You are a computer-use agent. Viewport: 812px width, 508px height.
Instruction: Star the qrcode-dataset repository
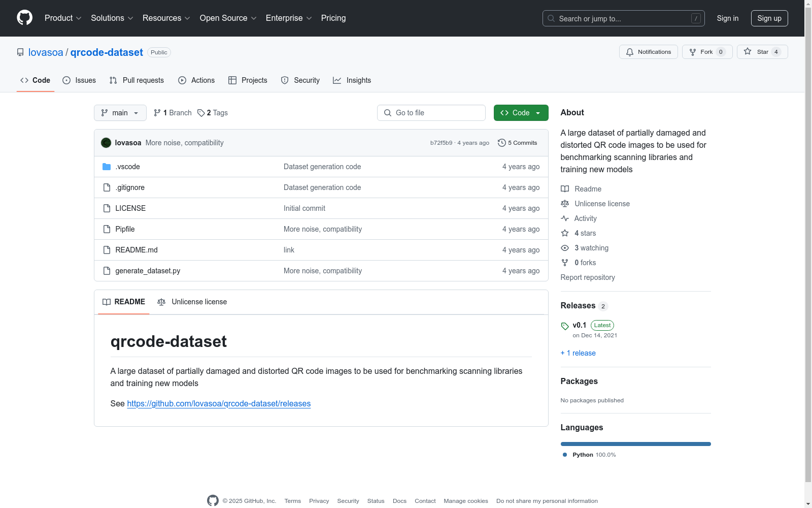tap(762, 52)
